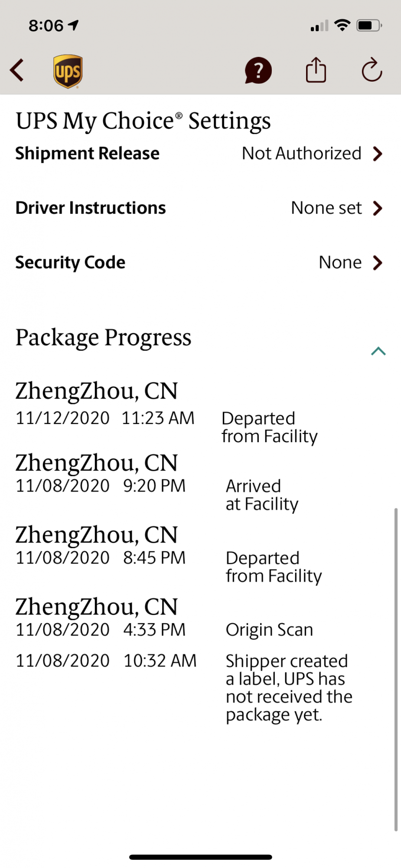Tap the Wi-Fi status icon

[342, 25]
